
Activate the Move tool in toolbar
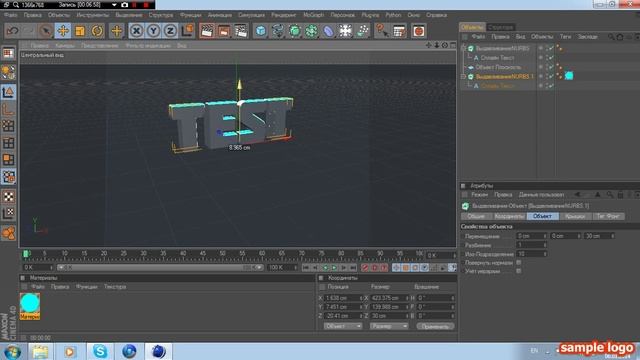click(x=63, y=31)
